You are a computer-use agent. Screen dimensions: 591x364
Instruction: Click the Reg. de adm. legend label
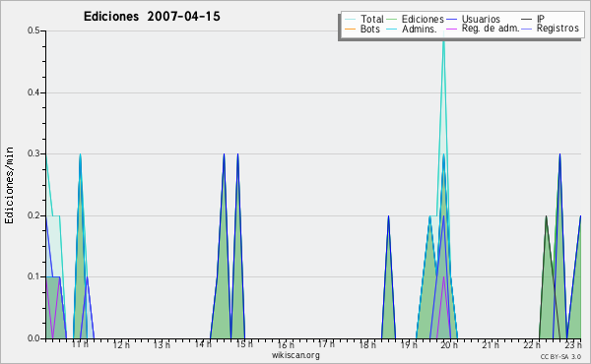pyautogui.click(x=491, y=29)
